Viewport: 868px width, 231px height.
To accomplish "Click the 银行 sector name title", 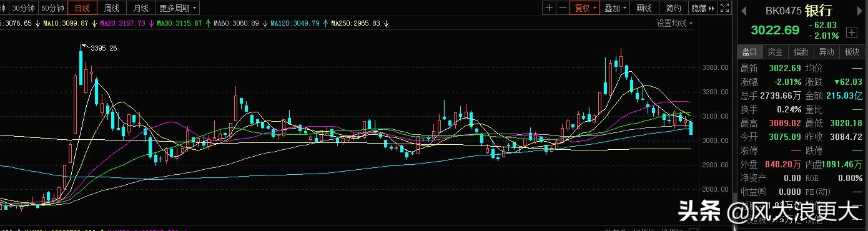I will tap(818, 11).
